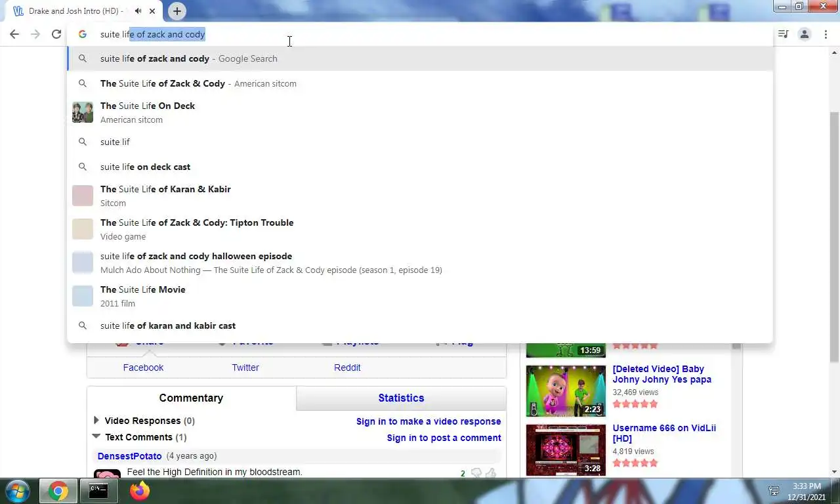This screenshot has height=504, width=840.
Task: Expand the Video Responses section
Action: pos(96,420)
